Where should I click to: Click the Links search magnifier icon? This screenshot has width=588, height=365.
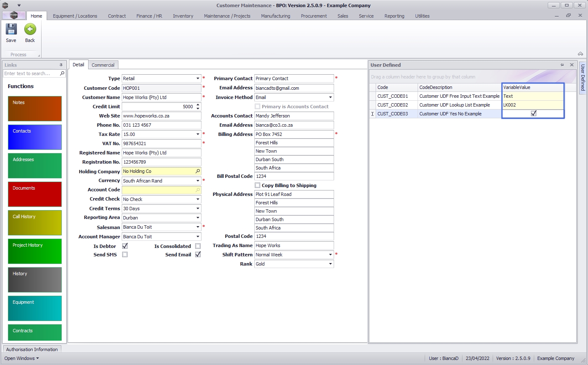62,73
